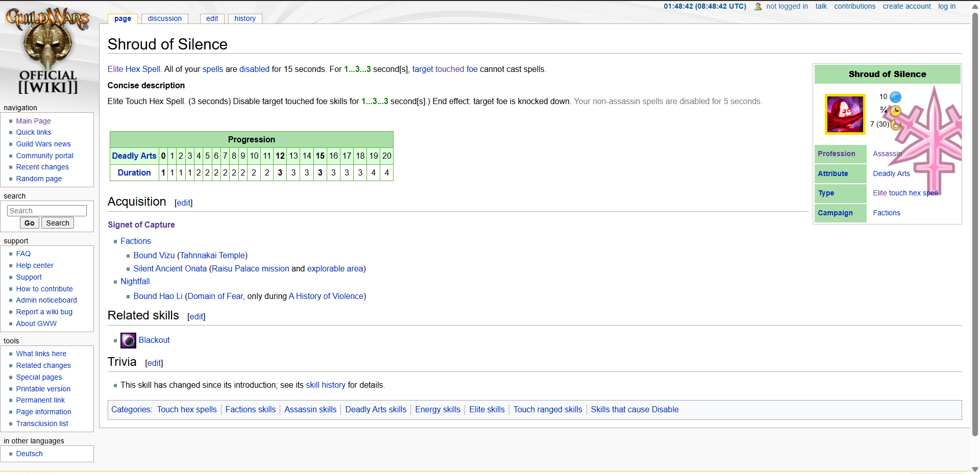Open What links here tool

[x=41, y=354]
